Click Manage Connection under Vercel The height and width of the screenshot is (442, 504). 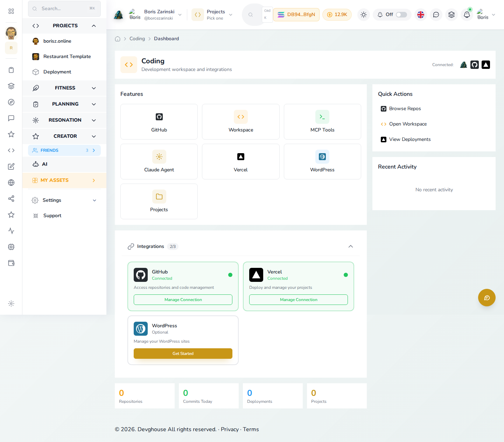[x=299, y=300]
